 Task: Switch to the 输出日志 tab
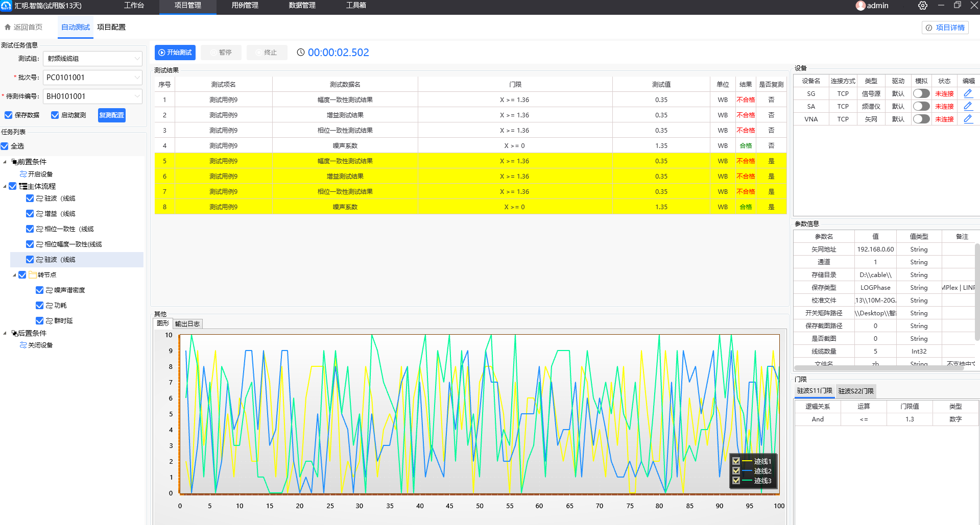tap(187, 324)
